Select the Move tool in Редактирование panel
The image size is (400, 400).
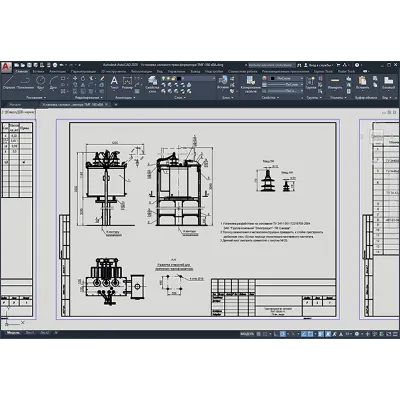(75, 78)
